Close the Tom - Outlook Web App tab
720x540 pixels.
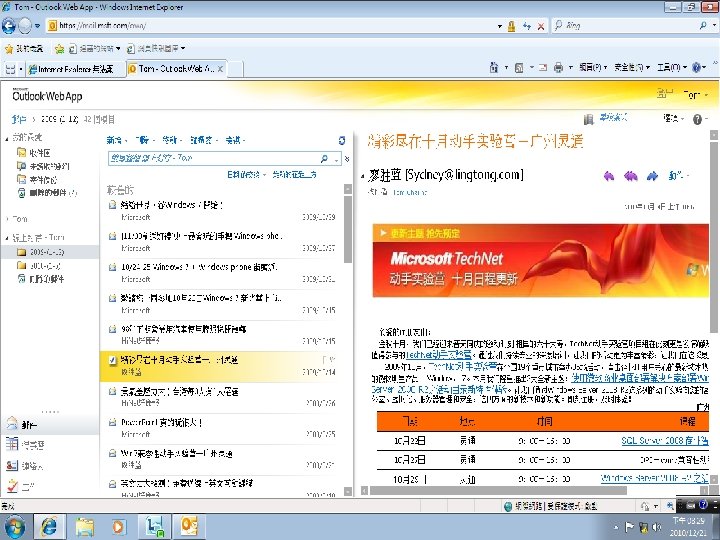coord(220,69)
